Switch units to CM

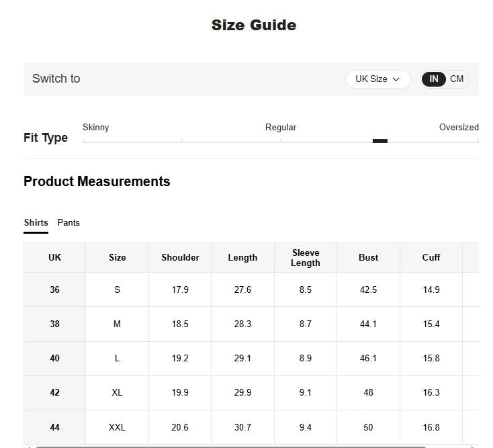[457, 79]
